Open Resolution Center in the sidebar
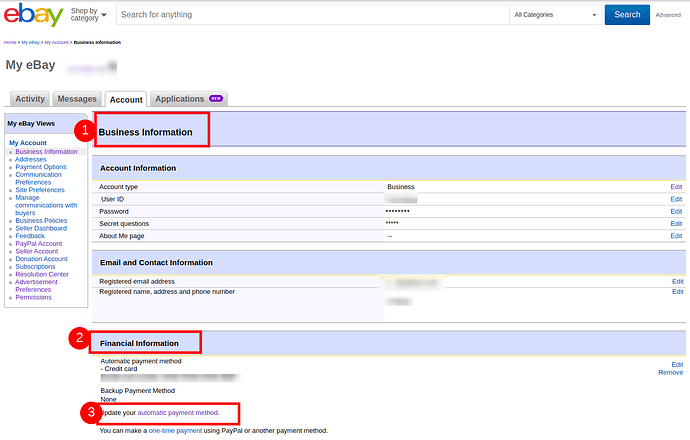The image size is (690, 440). click(x=42, y=274)
